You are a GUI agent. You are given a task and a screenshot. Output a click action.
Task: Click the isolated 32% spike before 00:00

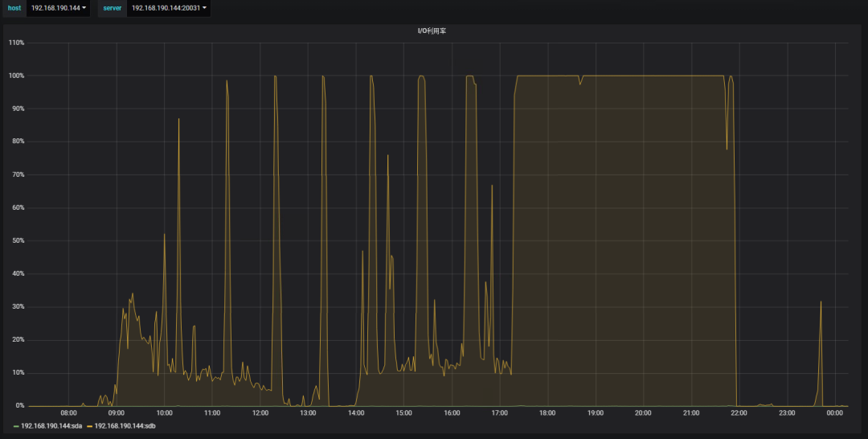click(821, 302)
